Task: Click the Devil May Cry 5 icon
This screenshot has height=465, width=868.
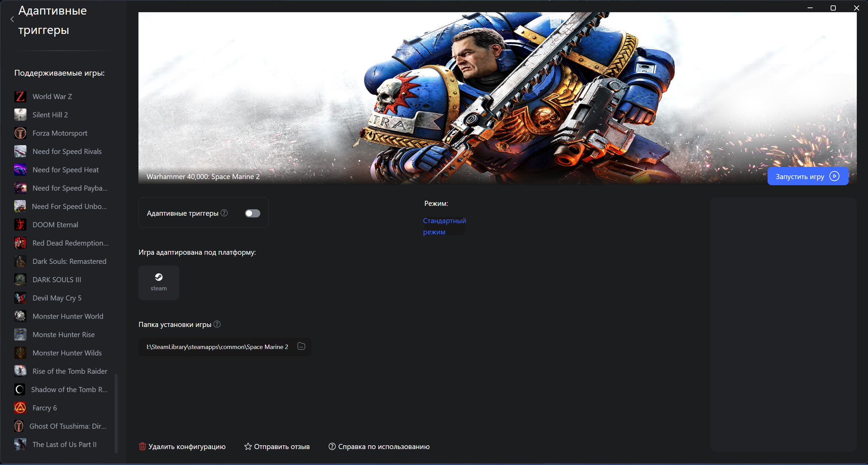Action: [20, 298]
